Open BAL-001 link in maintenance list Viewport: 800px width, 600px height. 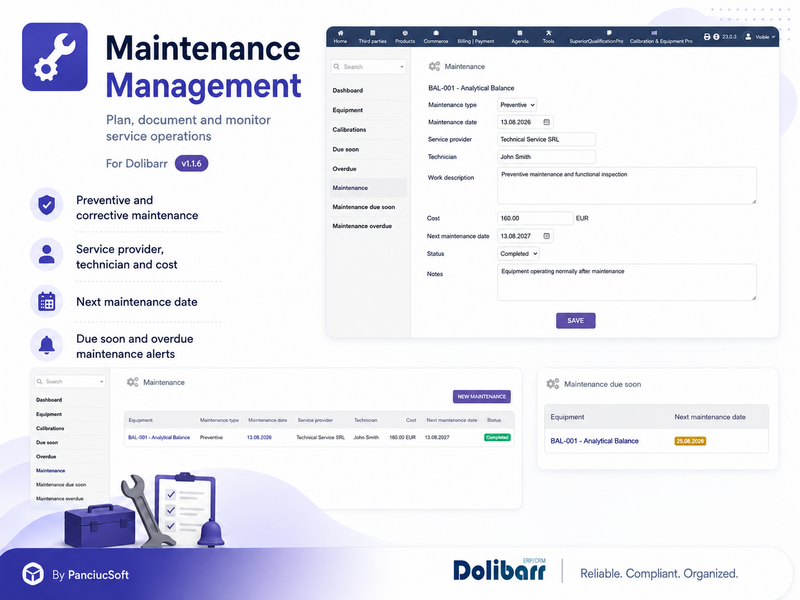click(x=159, y=437)
